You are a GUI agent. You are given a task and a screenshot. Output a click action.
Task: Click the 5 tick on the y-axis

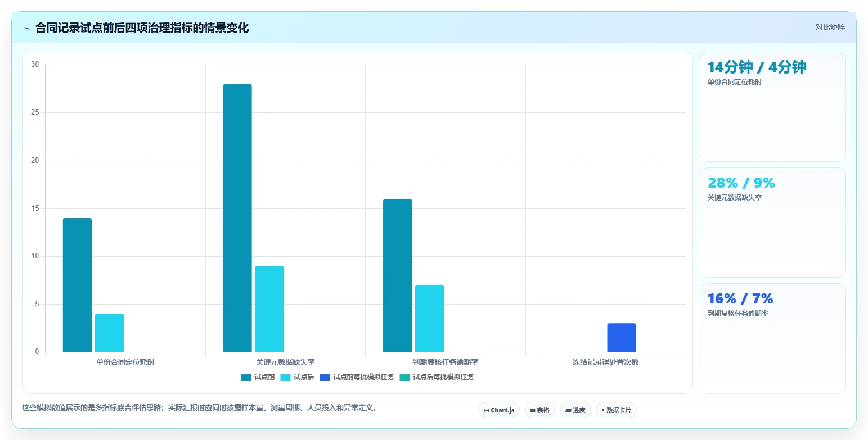(x=37, y=304)
